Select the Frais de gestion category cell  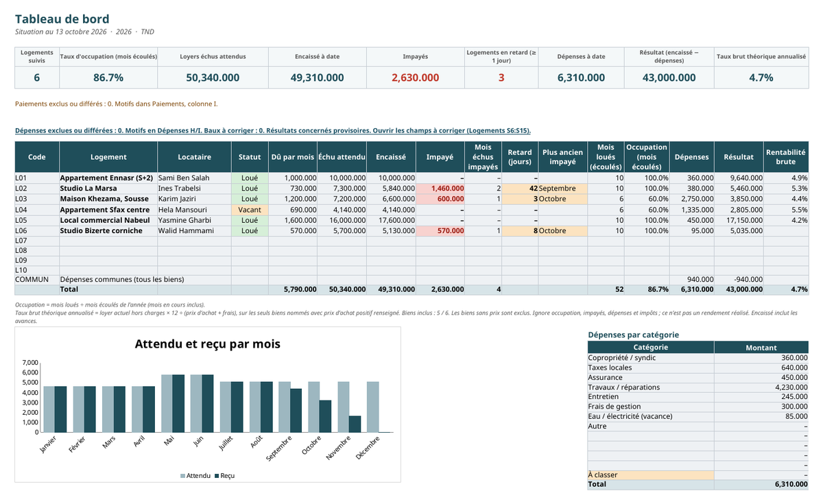tap(650, 407)
